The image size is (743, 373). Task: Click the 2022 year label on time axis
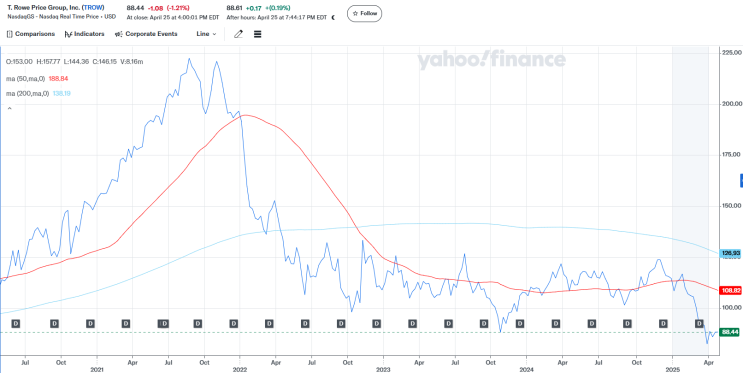click(x=240, y=369)
